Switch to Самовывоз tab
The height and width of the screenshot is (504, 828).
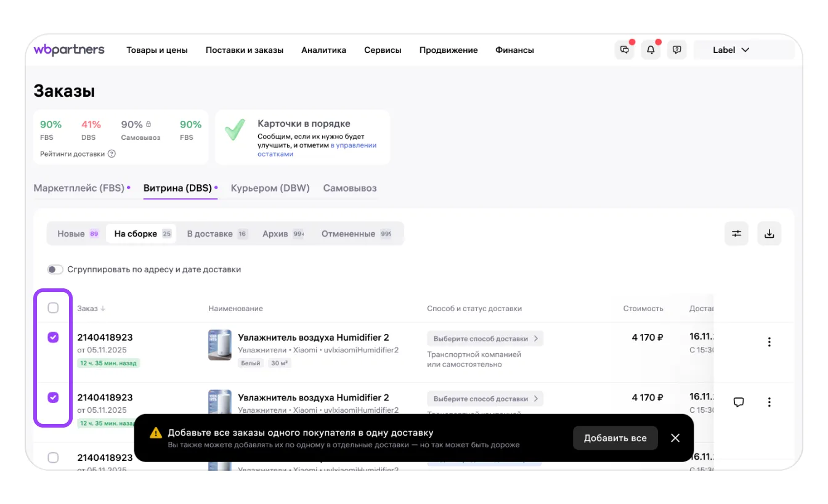pyautogui.click(x=350, y=188)
